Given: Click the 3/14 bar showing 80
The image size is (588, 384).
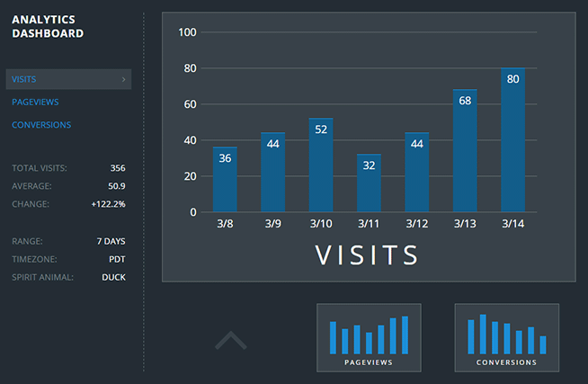Looking at the screenshot, I should [x=512, y=140].
